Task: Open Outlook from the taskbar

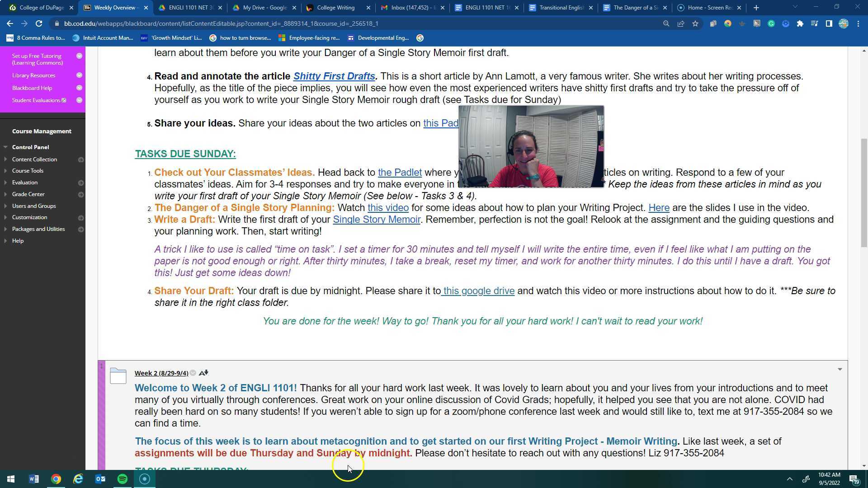Action: point(100,479)
